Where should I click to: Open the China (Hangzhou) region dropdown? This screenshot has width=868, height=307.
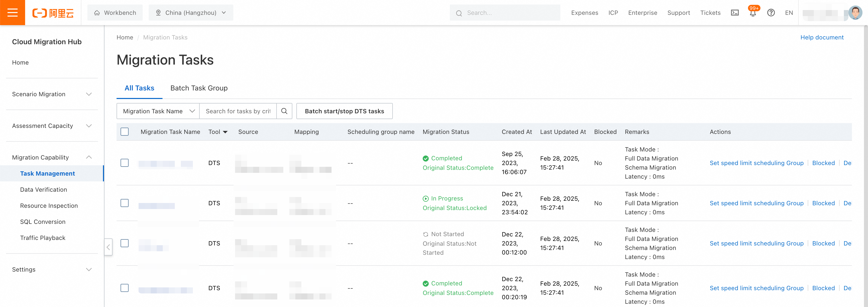(x=191, y=13)
